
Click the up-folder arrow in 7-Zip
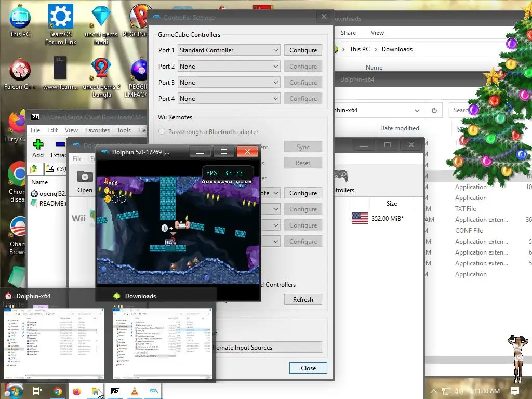point(34,169)
